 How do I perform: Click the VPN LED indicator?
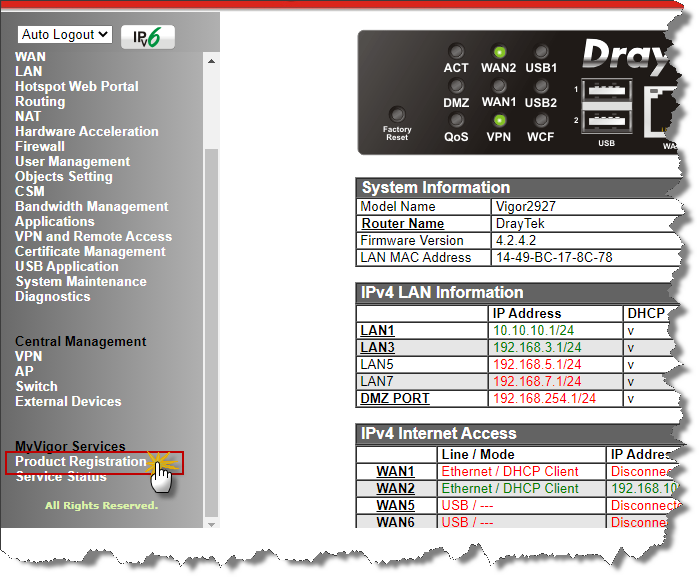pos(499,120)
